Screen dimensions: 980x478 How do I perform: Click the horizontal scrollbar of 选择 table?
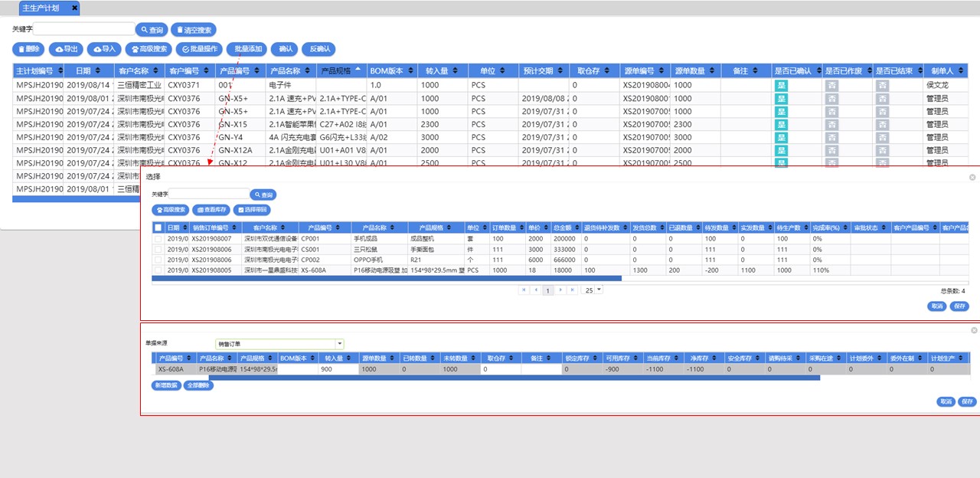coord(387,278)
